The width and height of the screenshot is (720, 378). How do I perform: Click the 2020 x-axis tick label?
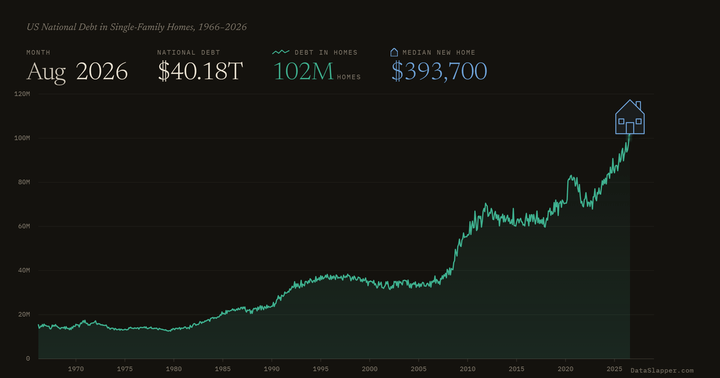565,369
